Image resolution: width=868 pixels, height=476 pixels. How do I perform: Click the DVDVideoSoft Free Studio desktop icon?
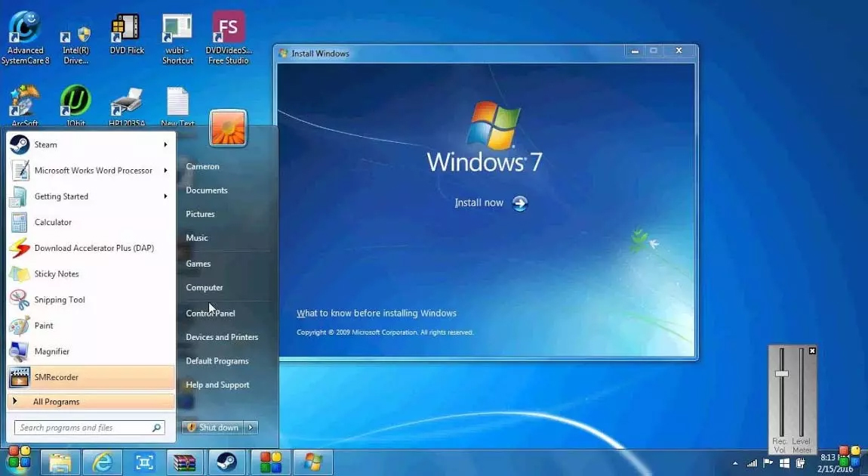(228, 30)
